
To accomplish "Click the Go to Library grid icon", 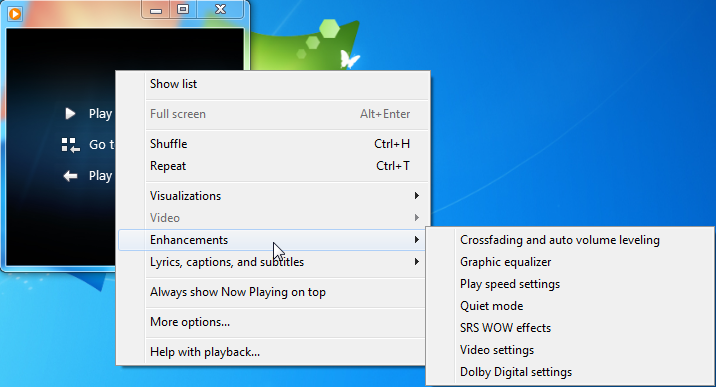I will click(x=71, y=145).
